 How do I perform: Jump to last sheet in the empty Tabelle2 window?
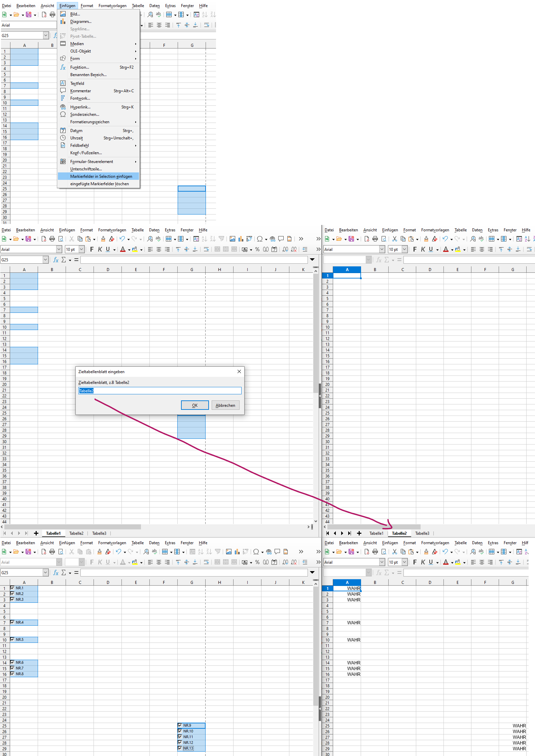click(350, 533)
